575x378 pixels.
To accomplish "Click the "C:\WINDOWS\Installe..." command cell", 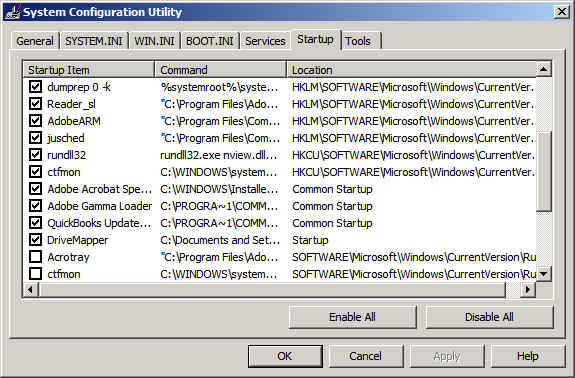I will click(x=219, y=189).
